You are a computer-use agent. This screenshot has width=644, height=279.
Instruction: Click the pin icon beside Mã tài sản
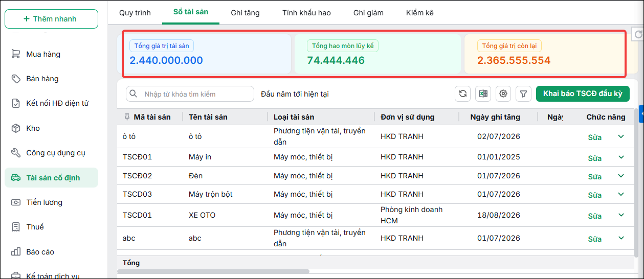pyautogui.click(x=127, y=117)
